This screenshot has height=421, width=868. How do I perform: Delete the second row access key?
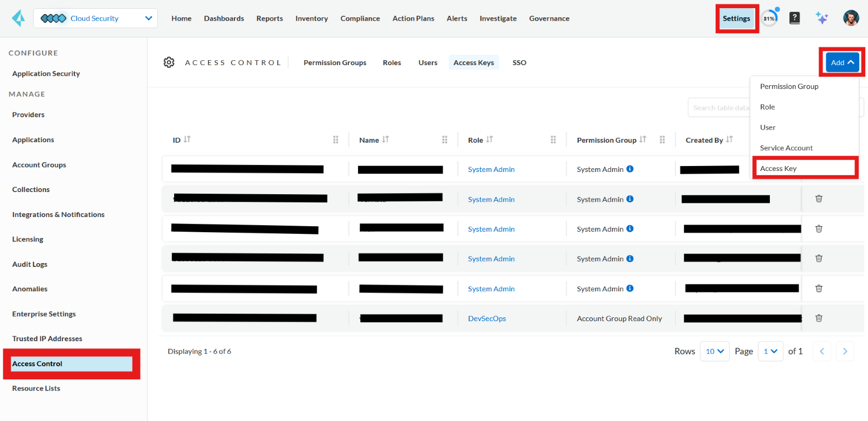[819, 199]
